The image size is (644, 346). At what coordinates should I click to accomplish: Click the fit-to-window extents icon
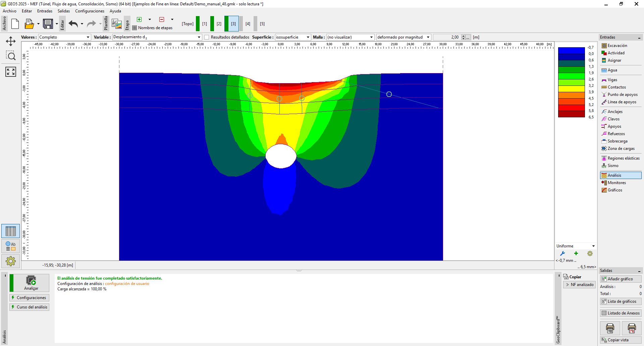[x=11, y=71]
